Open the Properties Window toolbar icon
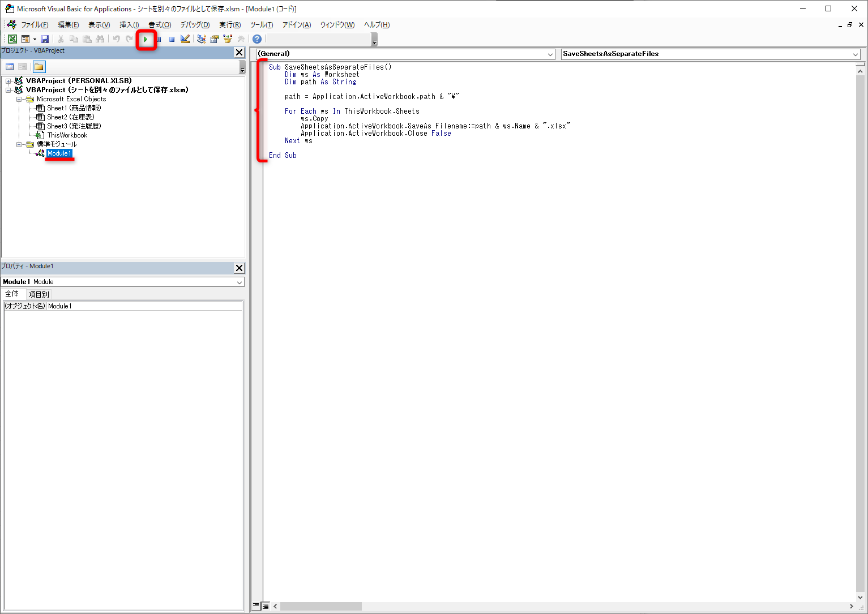This screenshot has height=614, width=868. point(214,39)
